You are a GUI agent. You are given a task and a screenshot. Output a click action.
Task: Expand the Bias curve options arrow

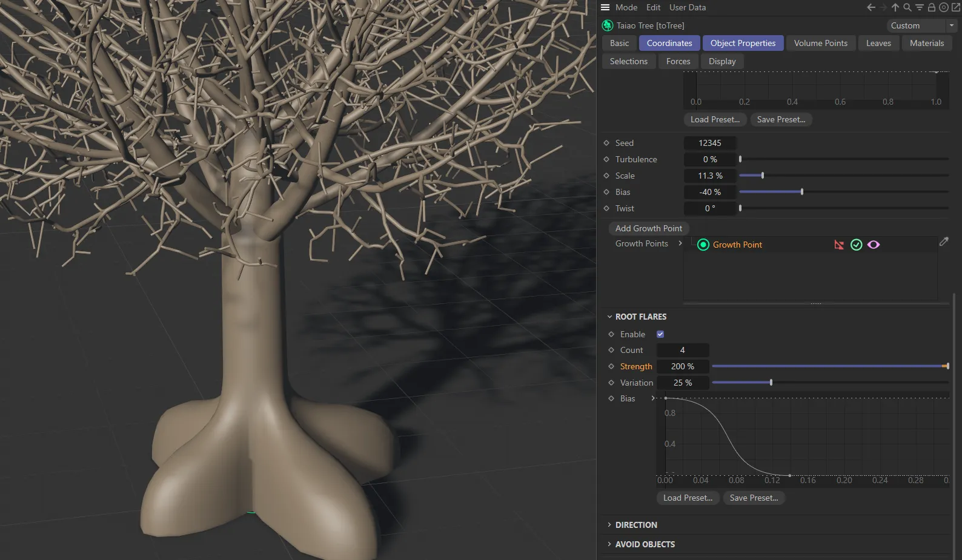tap(653, 398)
